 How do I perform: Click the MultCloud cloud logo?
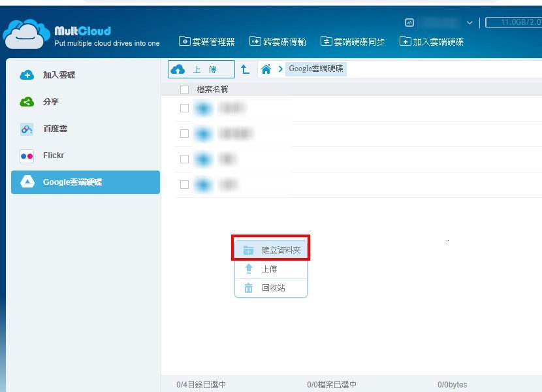click(x=26, y=34)
